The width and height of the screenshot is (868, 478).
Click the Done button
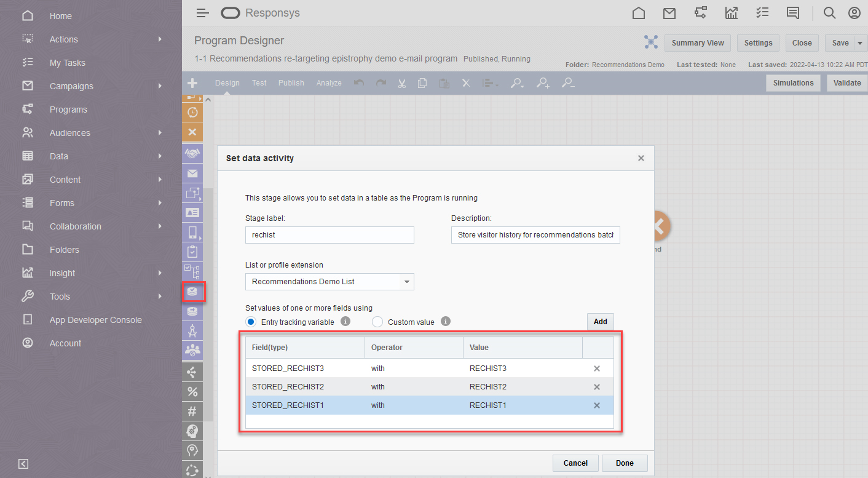click(x=625, y=463)
